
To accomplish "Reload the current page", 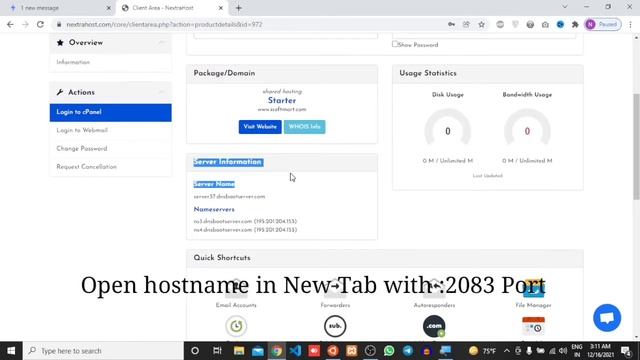I will 40,24.
